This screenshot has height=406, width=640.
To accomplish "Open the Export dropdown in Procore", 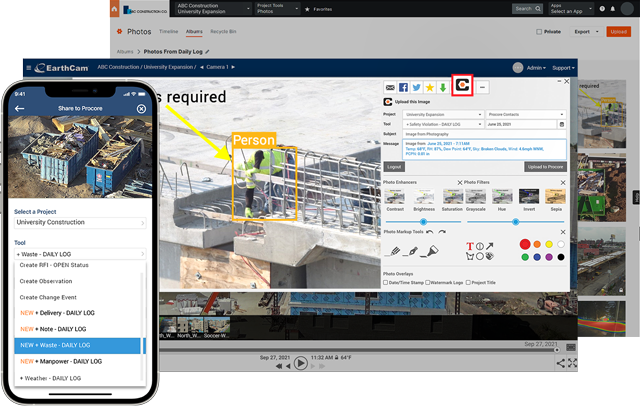I will pyautogui.click(x=586, y=31).
